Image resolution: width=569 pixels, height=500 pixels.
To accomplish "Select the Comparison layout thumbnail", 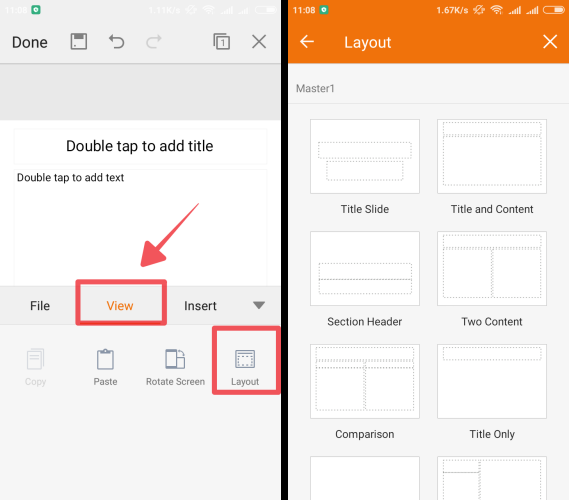I will 365,381.
